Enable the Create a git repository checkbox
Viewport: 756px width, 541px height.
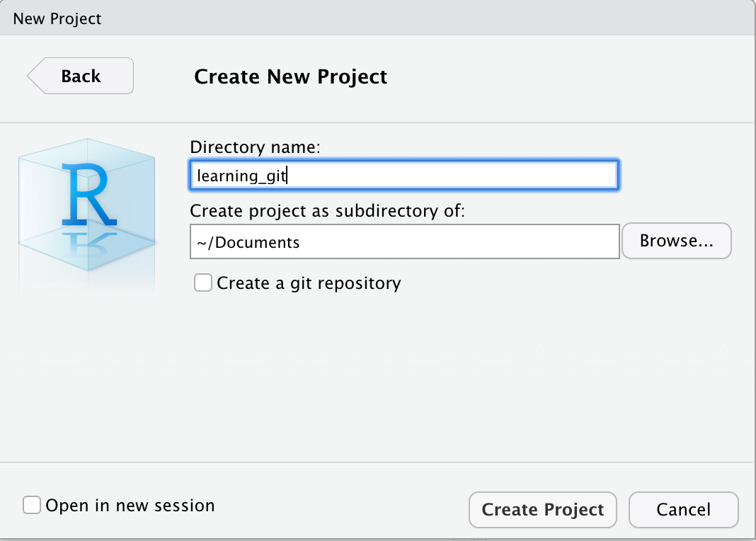(203, 283)
